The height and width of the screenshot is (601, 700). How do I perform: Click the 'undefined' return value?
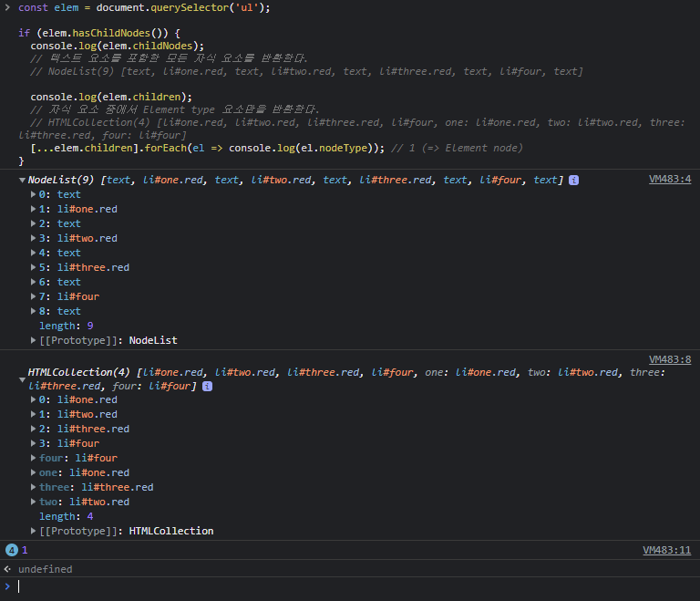point(45,569)
